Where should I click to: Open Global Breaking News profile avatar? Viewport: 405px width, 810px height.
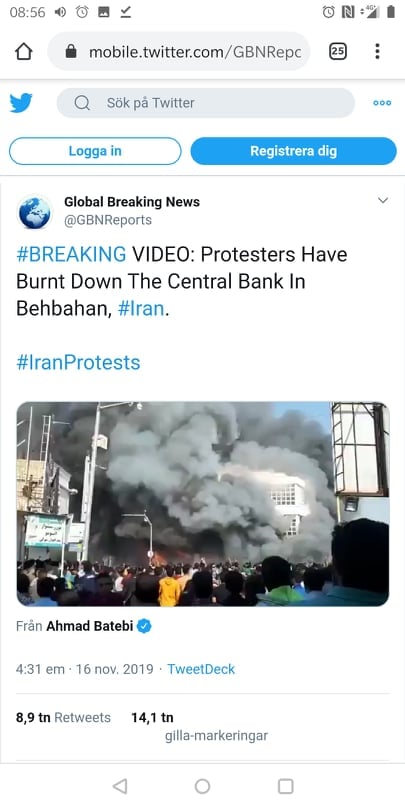coord(35,211)
